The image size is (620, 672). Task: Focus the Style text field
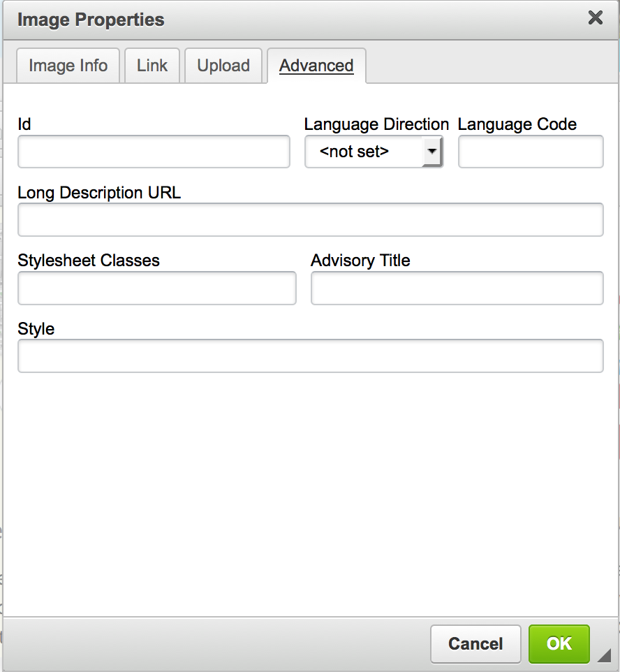click(310, 356)
